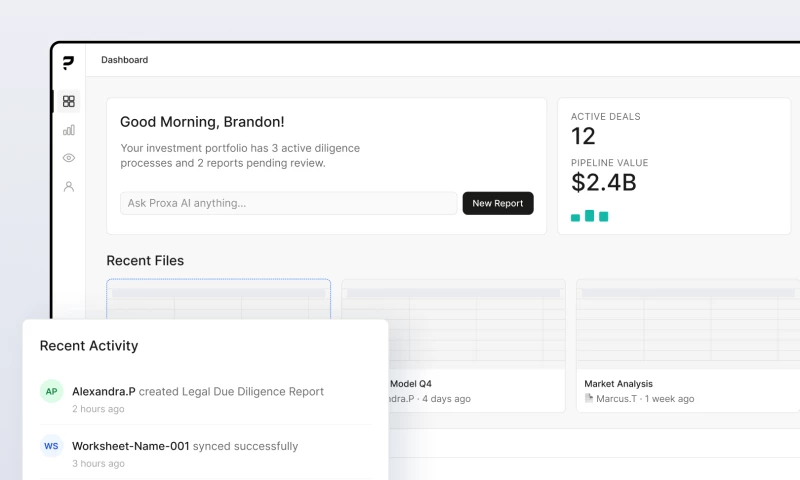Screen dimensions: 800x480
Task: Open the user profile sidebar icon
Action: tap(69, 186)
